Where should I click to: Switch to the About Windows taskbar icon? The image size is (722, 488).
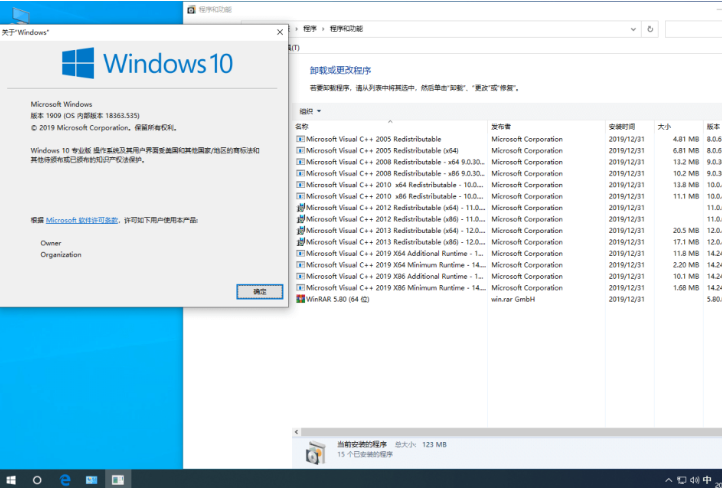(118, 480)
